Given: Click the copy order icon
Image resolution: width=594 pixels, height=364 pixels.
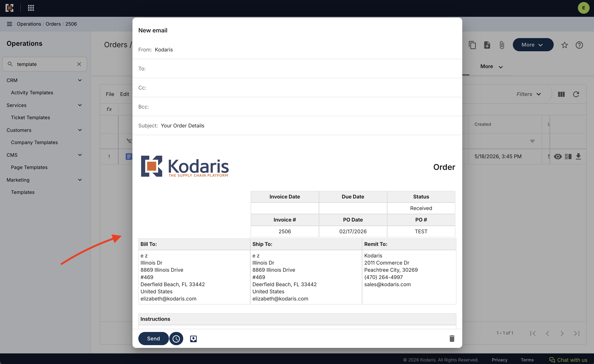Looking at the screenshot, I should [x=472, y=45].
